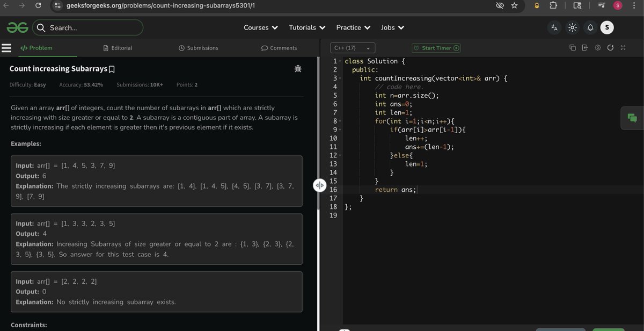Fold the class Solution block at line 1
This screenshot has height=331, width=644.
tap(340, 61)
